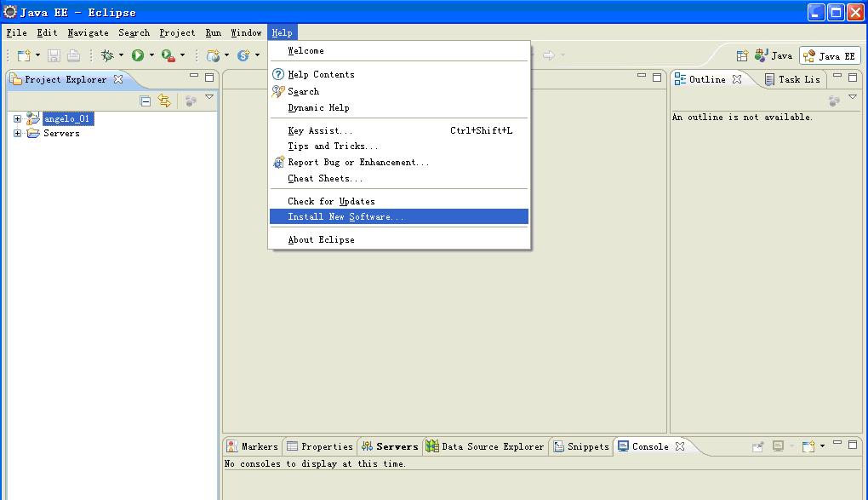The width and height of the screenshot is (868, 500).
Task: Open the Navigate menu
Action: tap(88, 32)
